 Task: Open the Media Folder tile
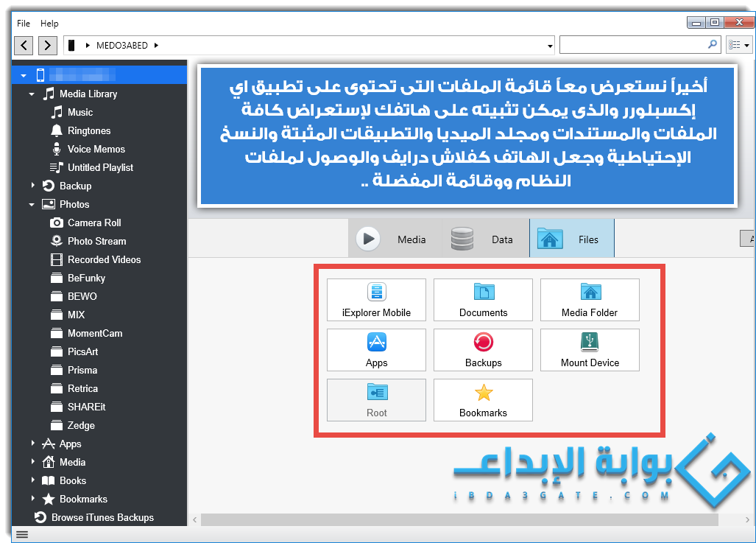[x=590, y=300]
